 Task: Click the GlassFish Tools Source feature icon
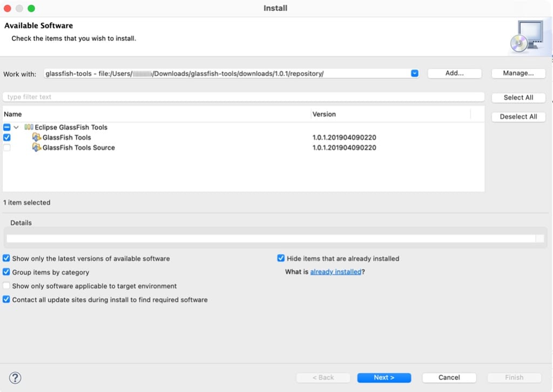pyautogui.click(x=37, y=148)
